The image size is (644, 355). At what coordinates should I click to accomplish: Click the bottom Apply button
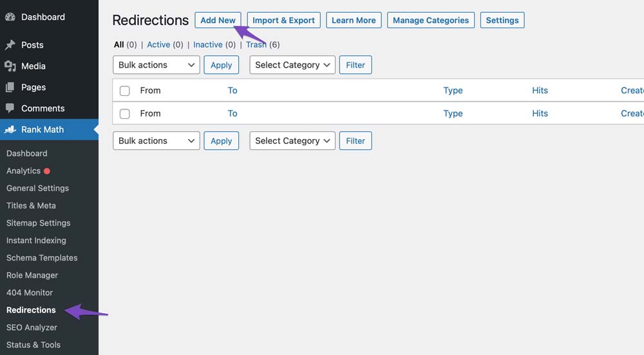pos(222,141)
